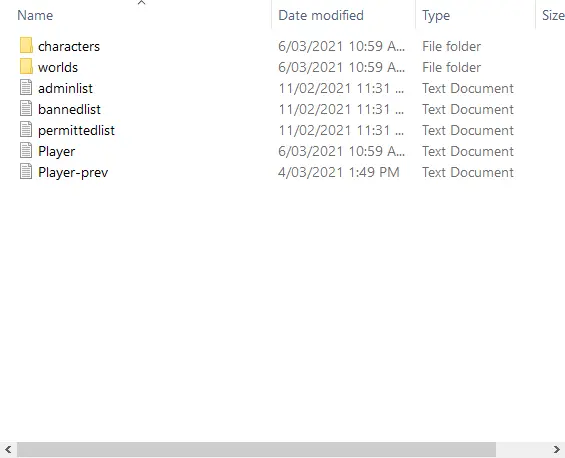
Task: Click the permittedlist document icon
Action: pos(26,130)
